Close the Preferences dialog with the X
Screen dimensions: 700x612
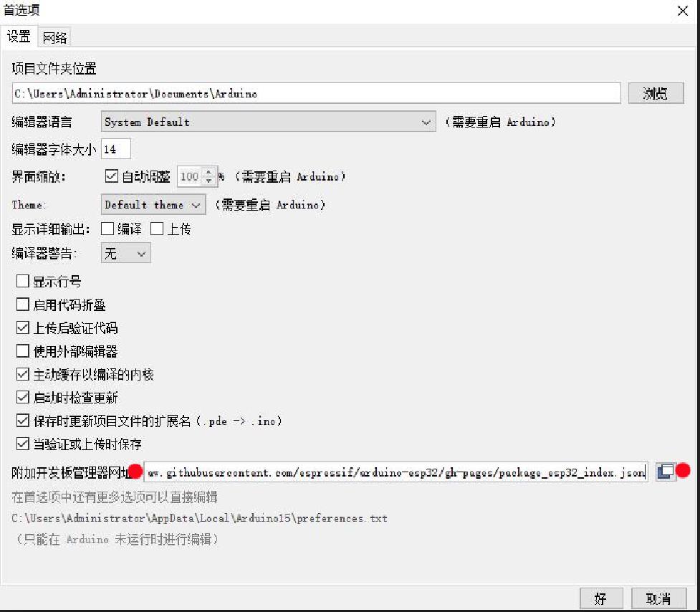[x=683, y=11]
